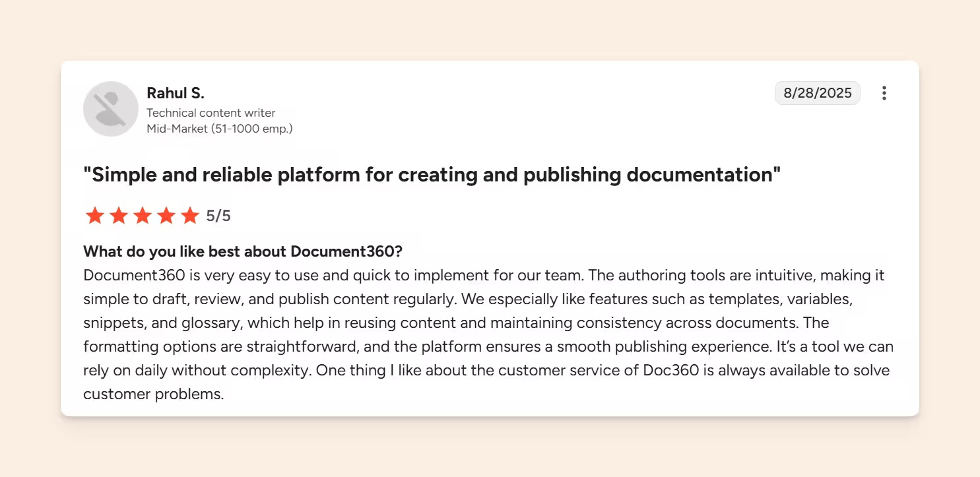
Task: Click Rahul S. avatar placeholder image
Action: coord(111,109)
